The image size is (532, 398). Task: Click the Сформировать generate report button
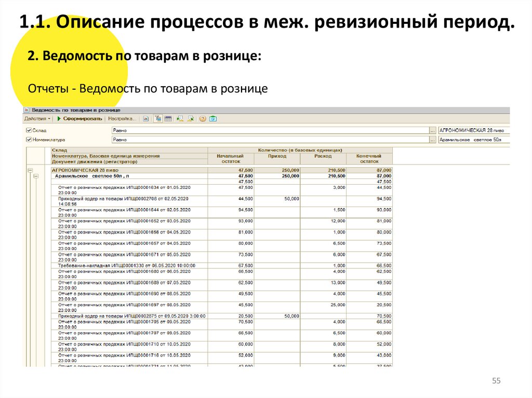(79, 119)
